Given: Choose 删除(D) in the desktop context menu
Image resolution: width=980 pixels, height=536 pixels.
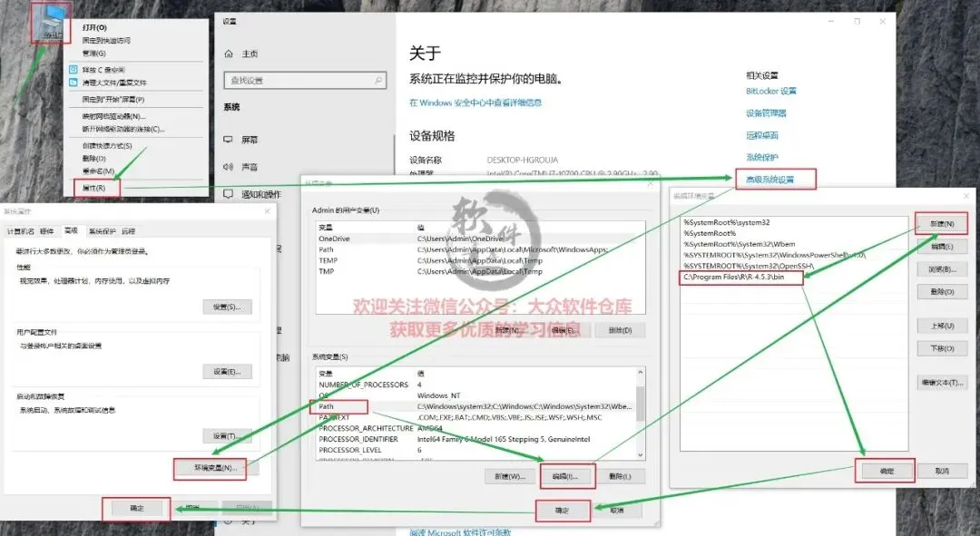Looking at the screenshot, I should pos(93,159).
